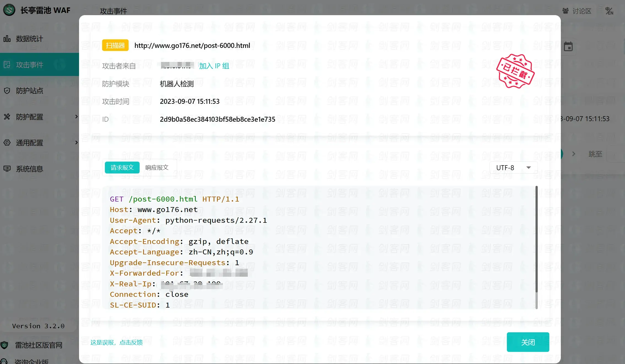The height and width of the screenshot is (364, 625).
Task: Switch to the 请求报文 tab
Action: 122,167
